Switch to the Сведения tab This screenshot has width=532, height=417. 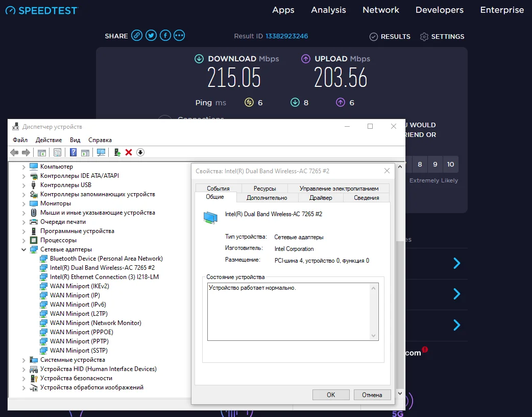[367, 198]
